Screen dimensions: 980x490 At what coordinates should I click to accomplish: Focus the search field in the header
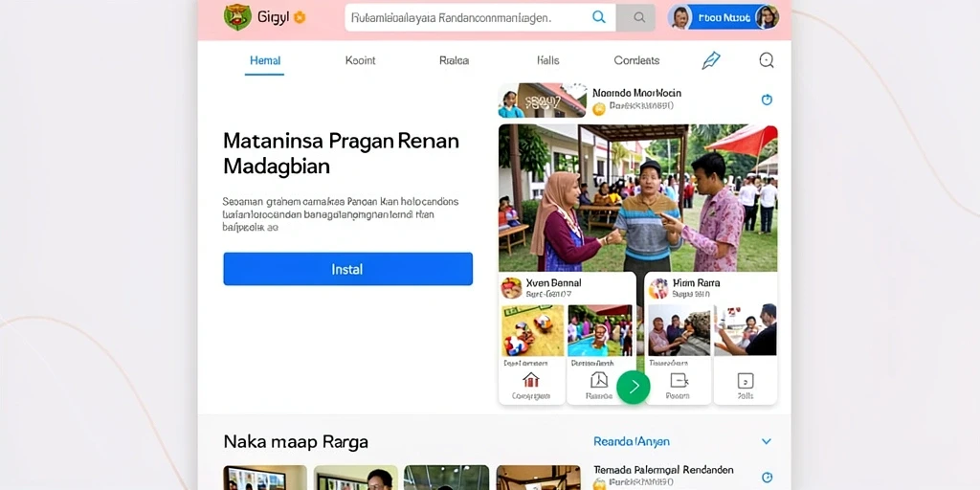coord(480,17)
